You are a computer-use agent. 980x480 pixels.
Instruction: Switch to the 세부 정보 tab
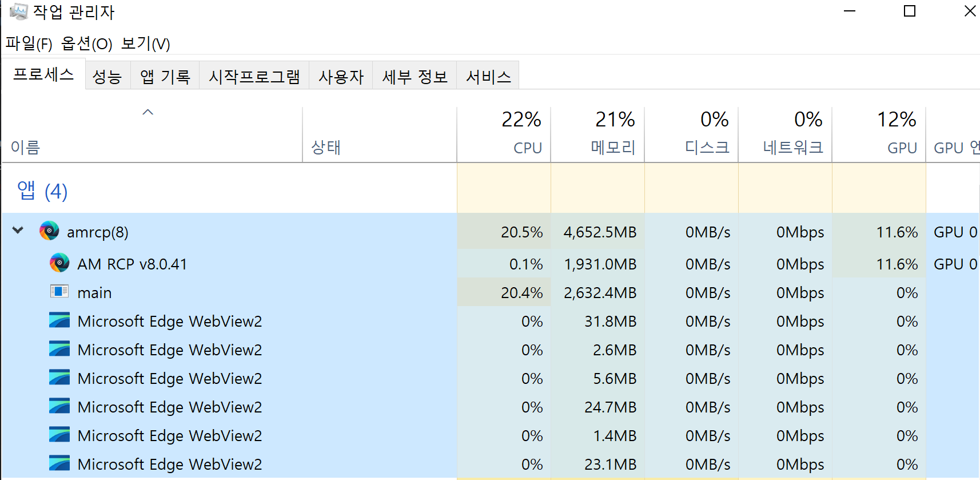415,76
